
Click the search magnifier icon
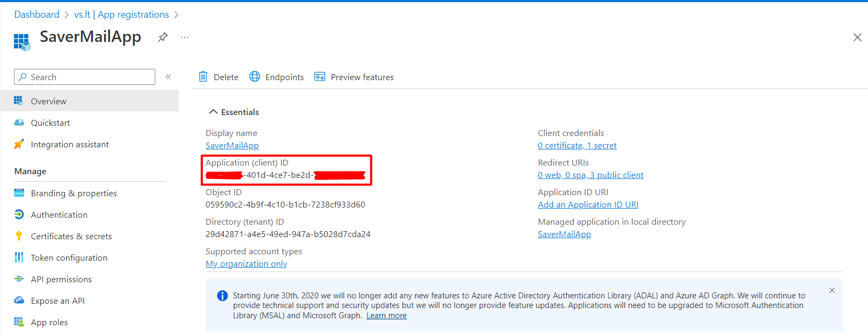23,77
